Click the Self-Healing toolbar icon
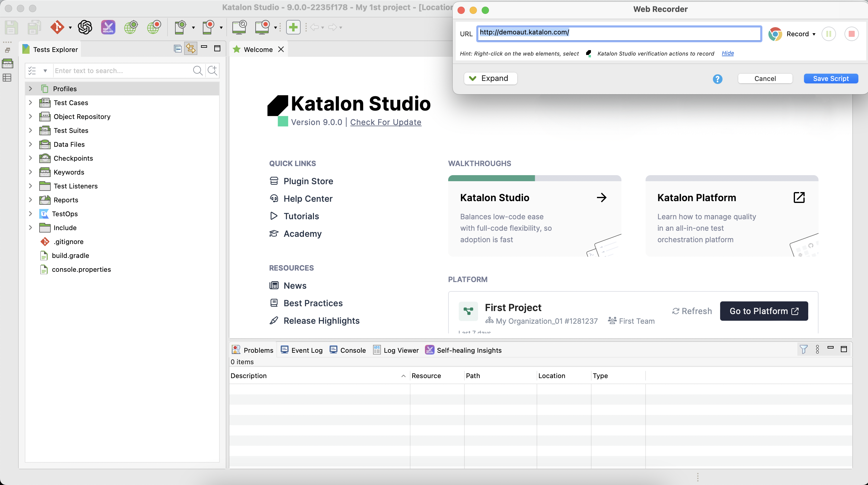The width and height of the screenshot is (868, 485). tap(108, 27)
